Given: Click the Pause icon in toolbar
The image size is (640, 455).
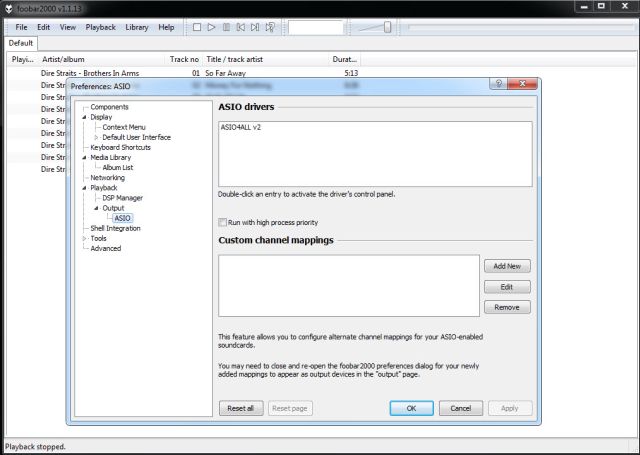Looking at the screenshot, I should (x=226, y=27).
